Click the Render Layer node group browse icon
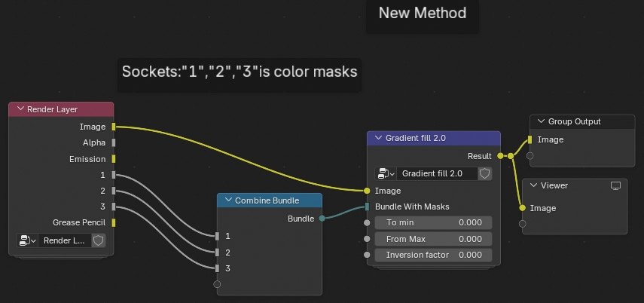 [x=27, y=240]
